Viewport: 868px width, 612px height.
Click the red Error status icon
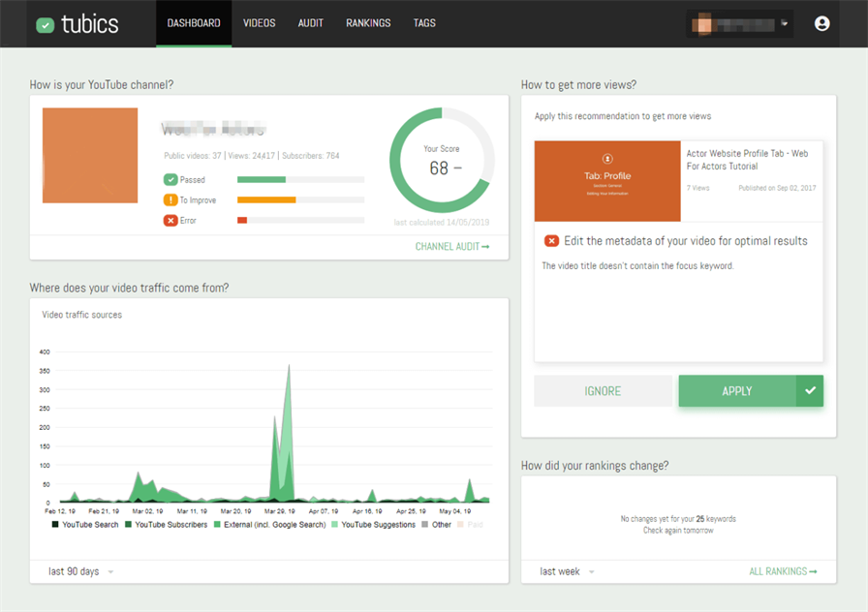point(170,220)
